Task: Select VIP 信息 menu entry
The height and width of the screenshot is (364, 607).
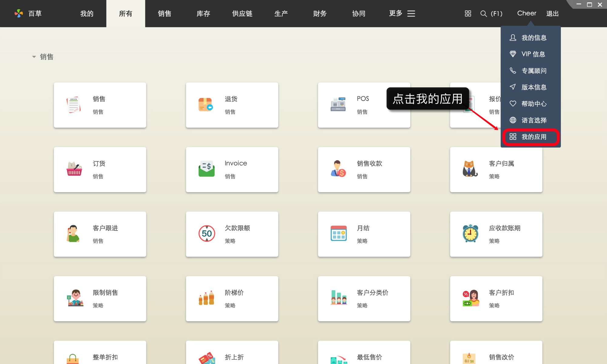Action: pos(531,54)
